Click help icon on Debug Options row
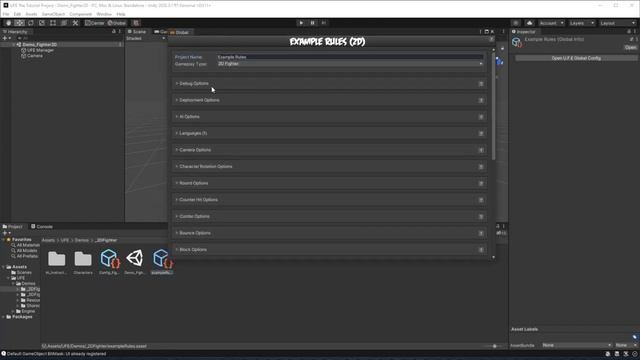The width and height of the screenshot is (640, 360). click(481, 84)
